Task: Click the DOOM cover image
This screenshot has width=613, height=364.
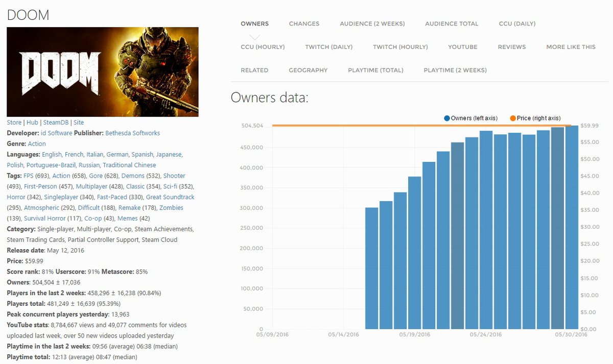Action: 102,72
